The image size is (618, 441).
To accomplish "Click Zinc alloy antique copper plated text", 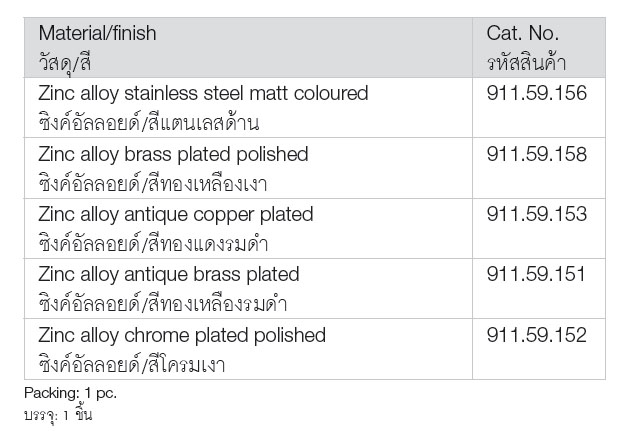I will pyautogui.click(x=176, y=215).
